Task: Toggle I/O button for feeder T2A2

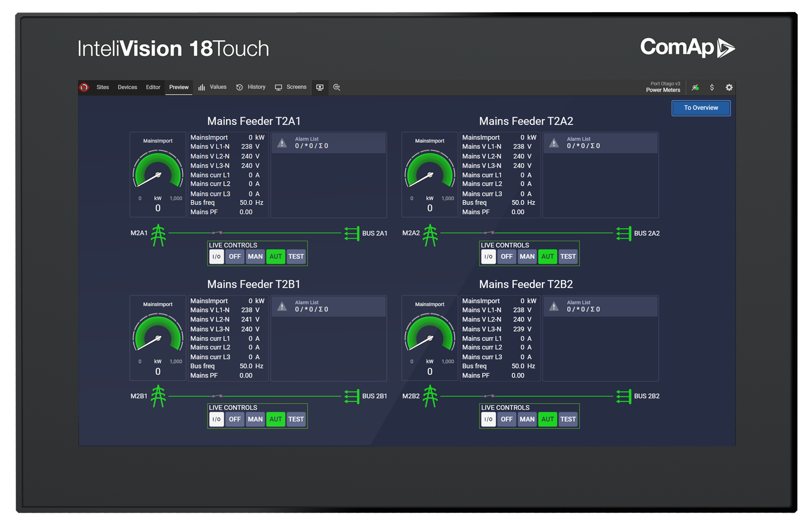Action: pos(488,257)
